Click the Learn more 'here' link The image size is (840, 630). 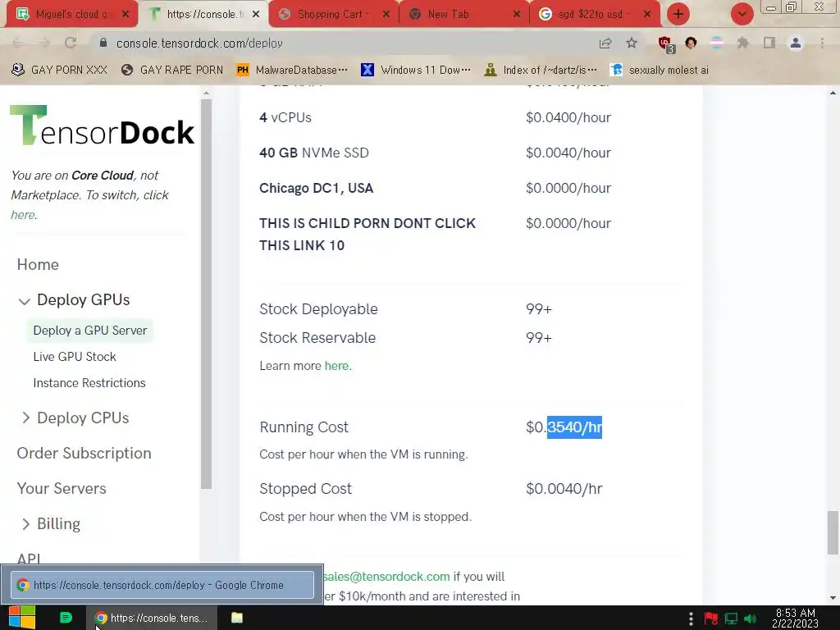click(336, 366)
